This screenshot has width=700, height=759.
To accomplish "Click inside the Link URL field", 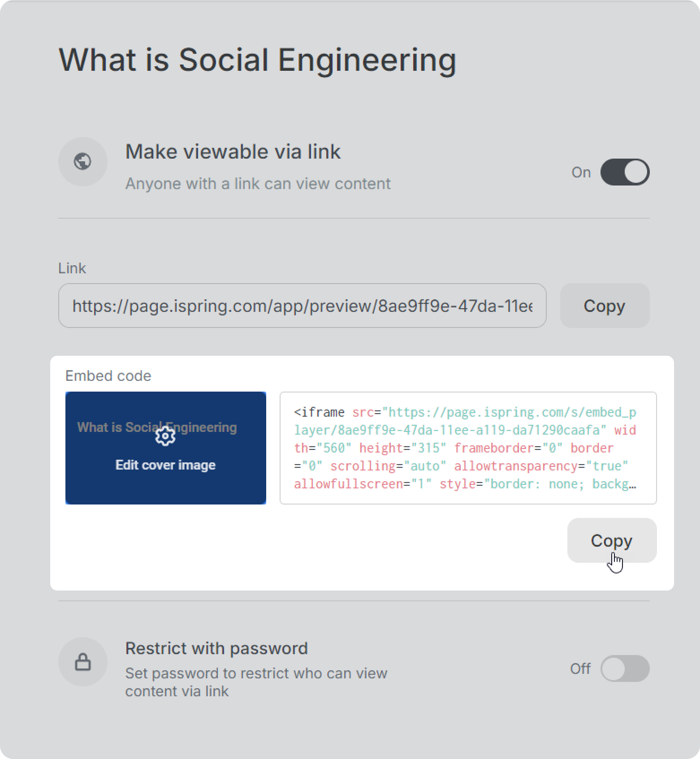I will (x=302, y=306).
